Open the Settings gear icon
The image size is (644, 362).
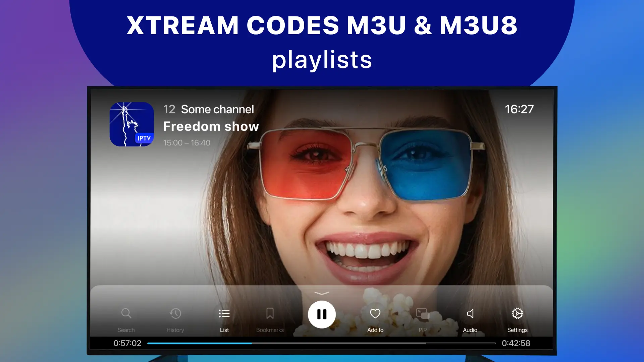coord(517,313)
